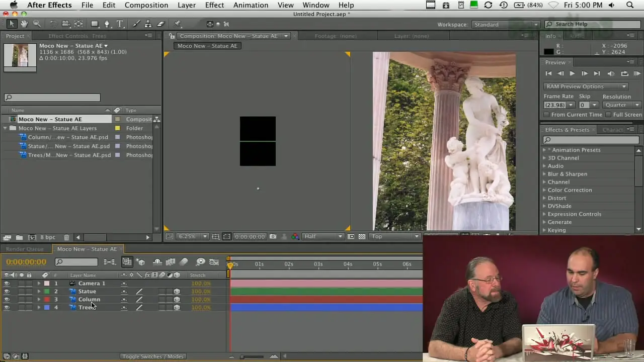Hide the Statue layer
Viewport: 644px width, 362px height.
coord(7,291)
